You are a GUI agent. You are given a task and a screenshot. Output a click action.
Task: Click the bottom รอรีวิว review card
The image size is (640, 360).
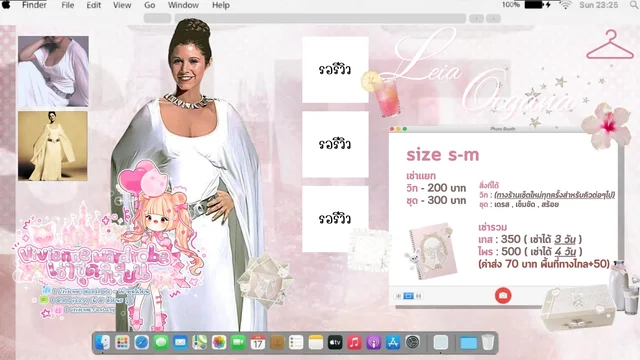[x=335, y=219]
